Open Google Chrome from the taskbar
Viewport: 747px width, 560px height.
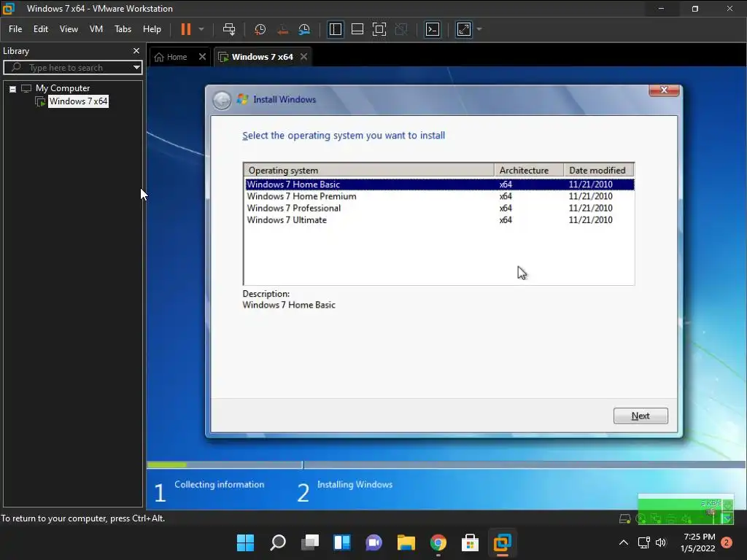point(438,542)
